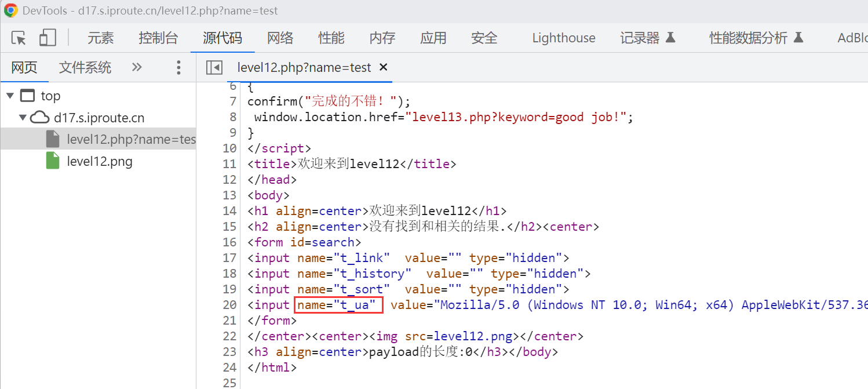Click the Chrome logo in title bar
868x389 pixels.
pyautogui.click(x=10, y=10)
